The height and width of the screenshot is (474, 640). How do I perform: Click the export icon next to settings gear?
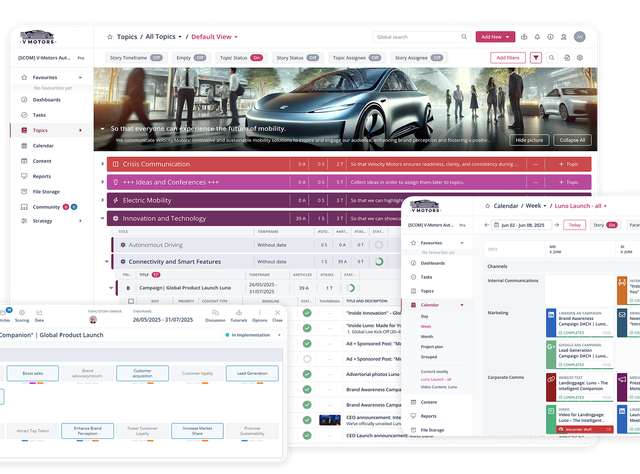pos(567,58)
